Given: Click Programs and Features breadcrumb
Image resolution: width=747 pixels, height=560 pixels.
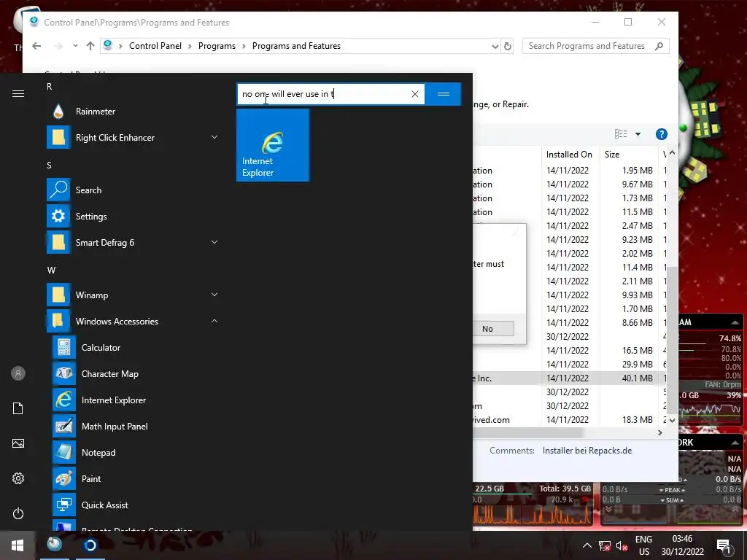Looking at the screenshot, I should tap(296, 46).
